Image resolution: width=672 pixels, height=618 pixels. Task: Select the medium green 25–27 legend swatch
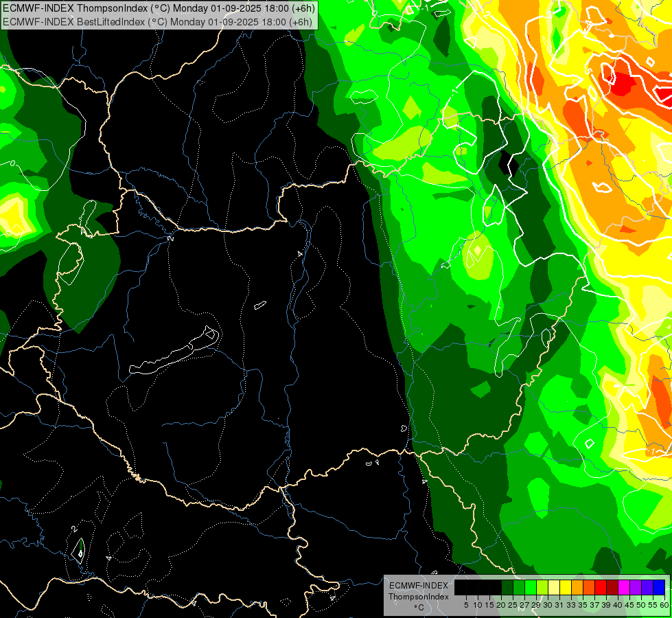pos(518,587)
